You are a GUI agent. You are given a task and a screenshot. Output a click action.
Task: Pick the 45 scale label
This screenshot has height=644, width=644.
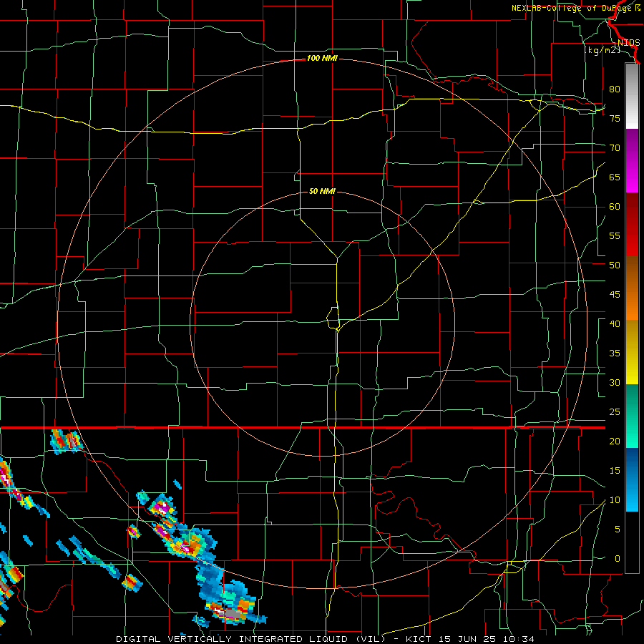coord(615,295)
